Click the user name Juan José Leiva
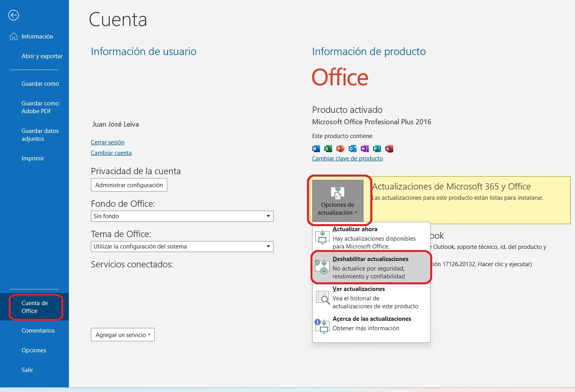The width and height of the screenshot is (575, 392). [x=116, y=124]
